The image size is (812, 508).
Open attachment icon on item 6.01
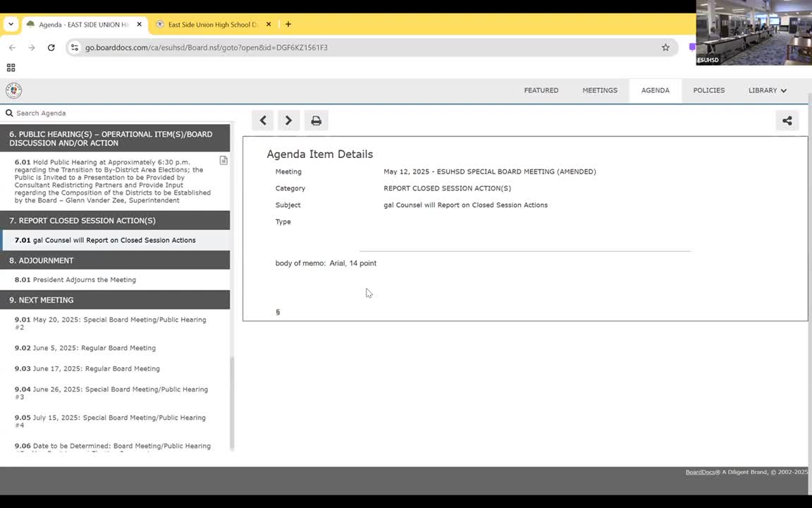tap(223, 161)
